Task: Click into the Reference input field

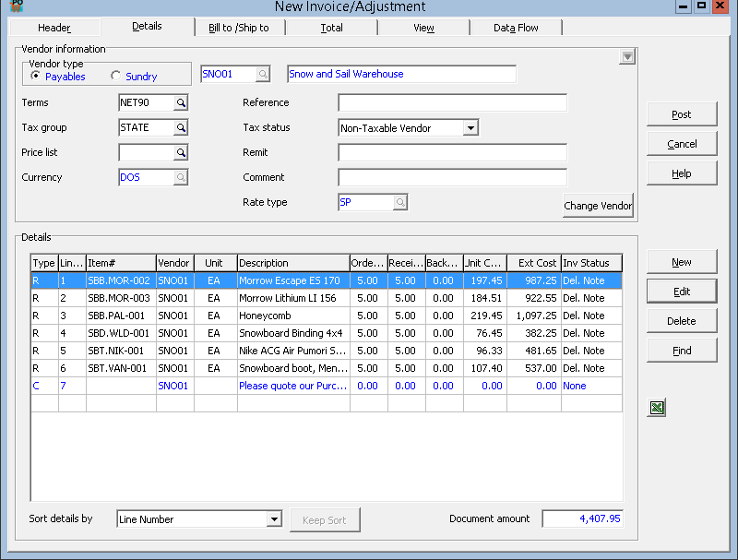Action: (x=452, y=102)
